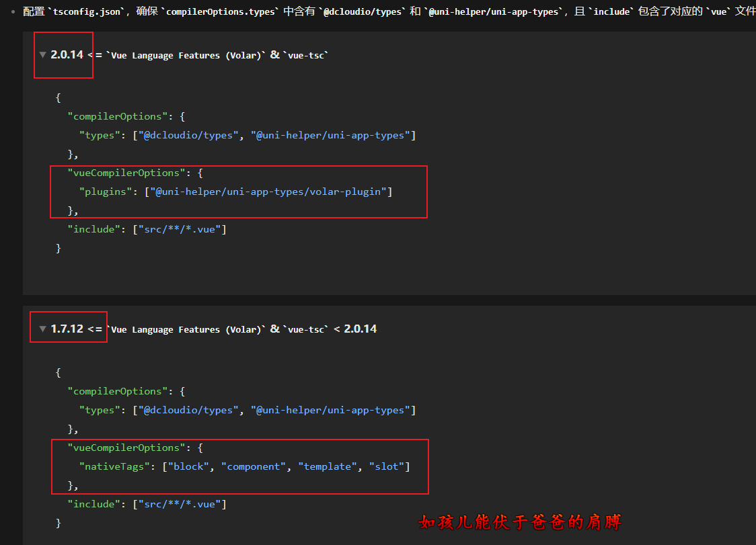Click the bold 2.0.14 version heading
The image size is (756, 545).
(67, 55)
